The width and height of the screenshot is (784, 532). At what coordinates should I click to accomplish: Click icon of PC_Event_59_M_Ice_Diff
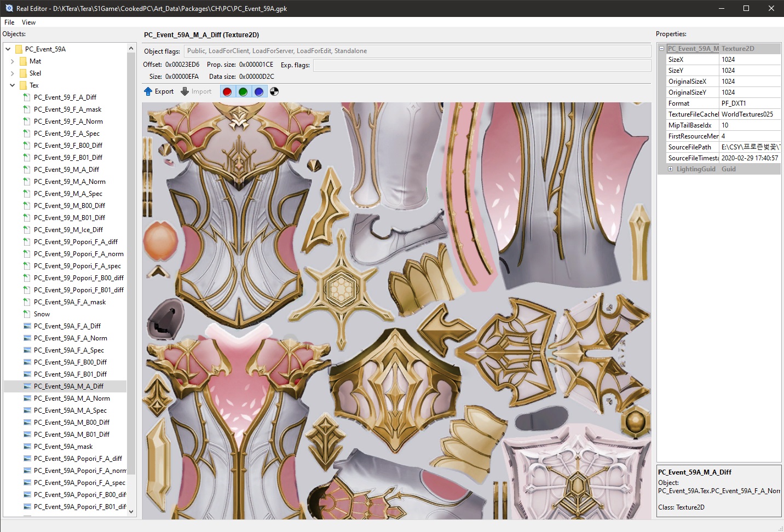click(x=27, y=230)
